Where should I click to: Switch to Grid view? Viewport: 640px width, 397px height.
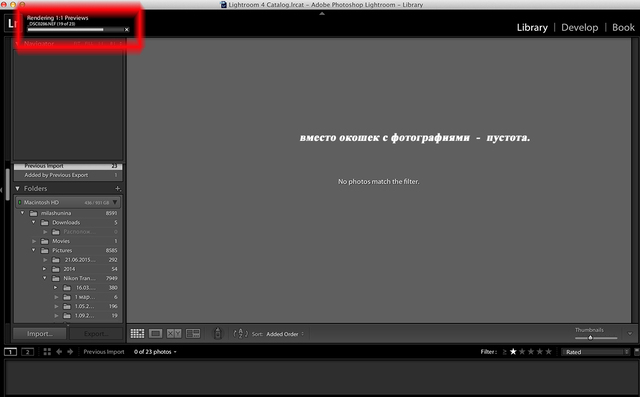(137, 334)
